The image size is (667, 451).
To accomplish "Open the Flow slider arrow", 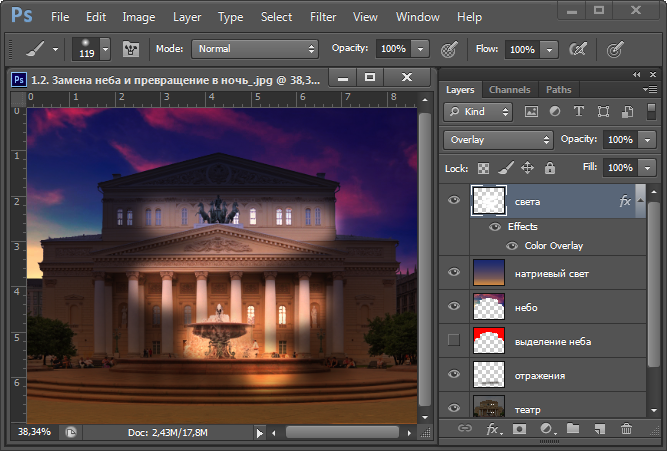I will pyautogui.click(x=549, y=49).
